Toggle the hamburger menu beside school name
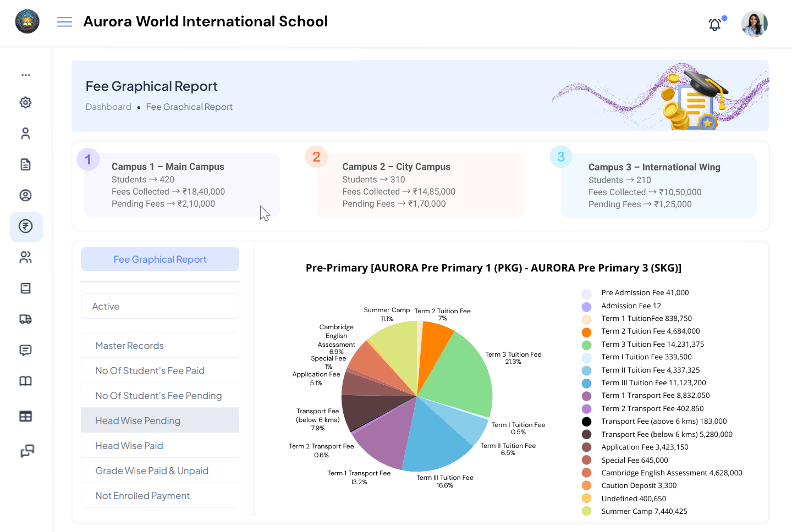The image size is (792, 532). coord(64,21)
